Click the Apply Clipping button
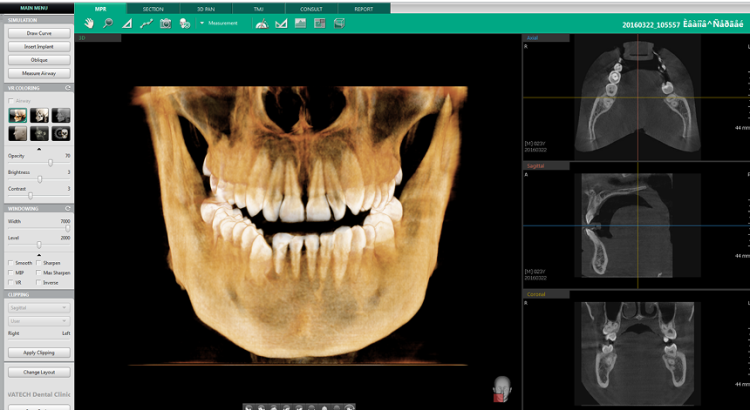 point(38,353)
